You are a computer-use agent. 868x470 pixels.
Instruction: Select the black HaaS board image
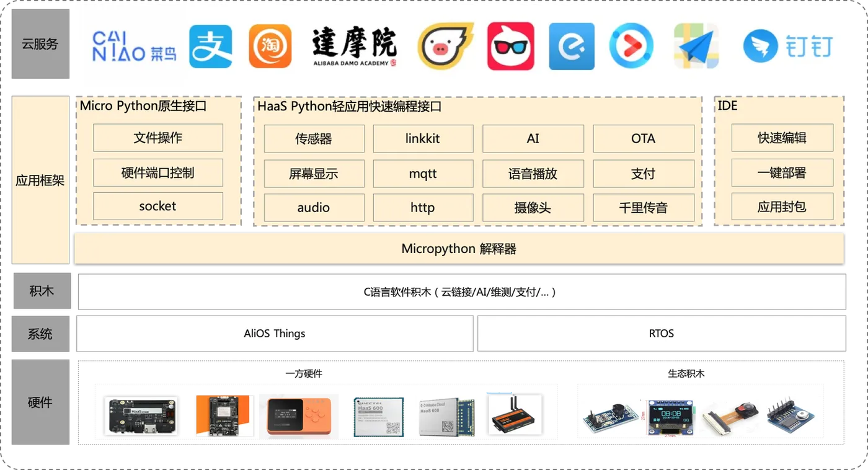141,416
